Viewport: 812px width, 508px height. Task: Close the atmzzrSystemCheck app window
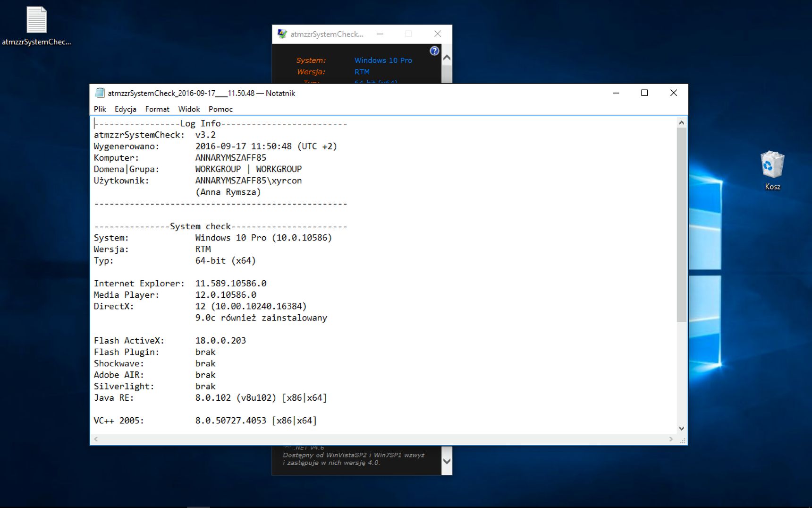[438, 34]
